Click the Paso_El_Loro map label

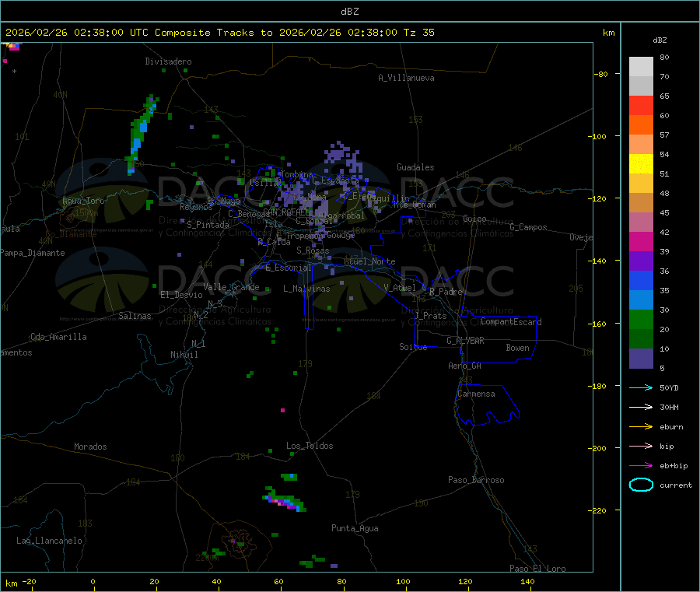click(538, 569)
